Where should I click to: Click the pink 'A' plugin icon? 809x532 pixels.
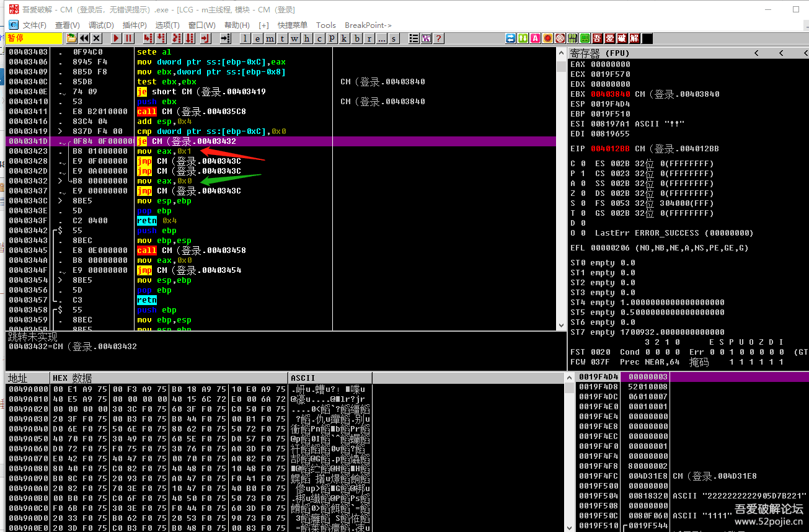(536, 38)
